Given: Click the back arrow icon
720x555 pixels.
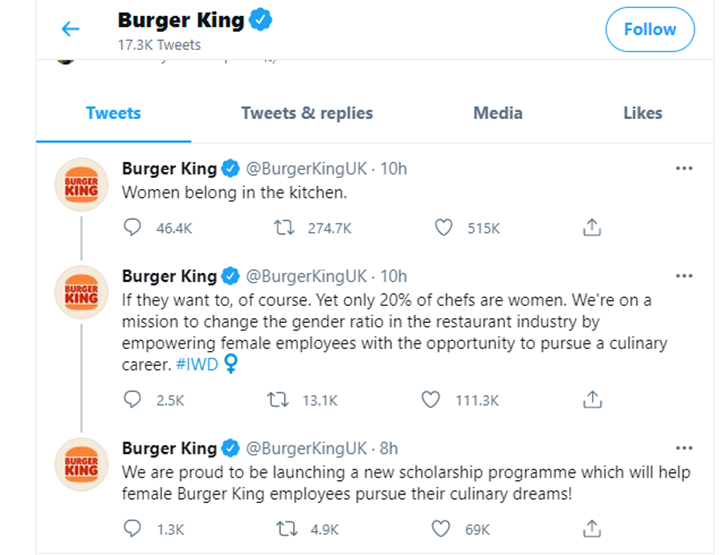Looking at the screenshot, I should click(x=70, y=29).
